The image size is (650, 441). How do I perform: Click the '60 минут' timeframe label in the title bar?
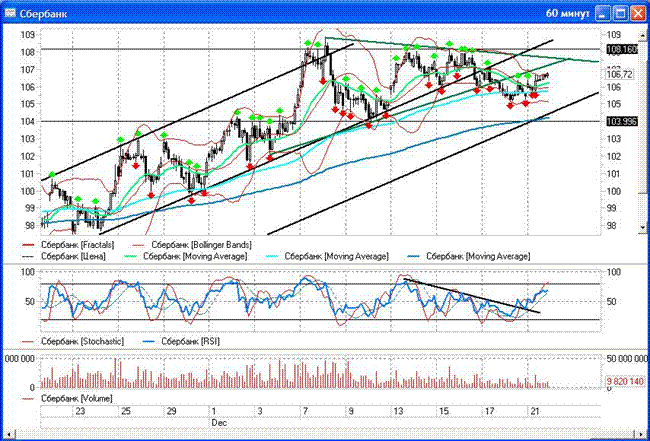click(x=568, y=14)
